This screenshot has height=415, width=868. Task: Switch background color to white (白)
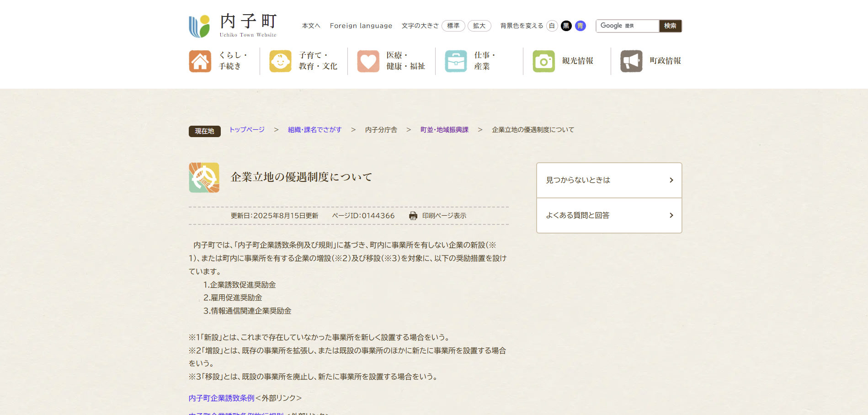coord(552,26)
